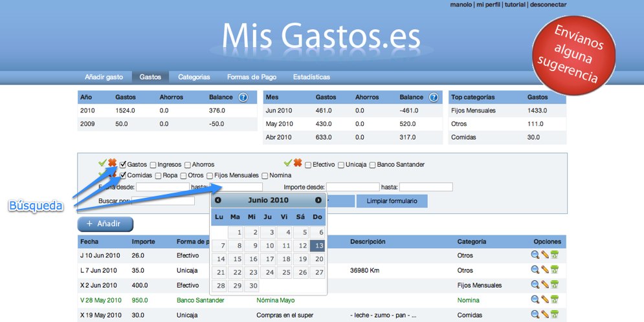The width and height of the screenshot is (644, 322).
Task: Go to previous month in the calendar
Action: (x=218, y=200)
